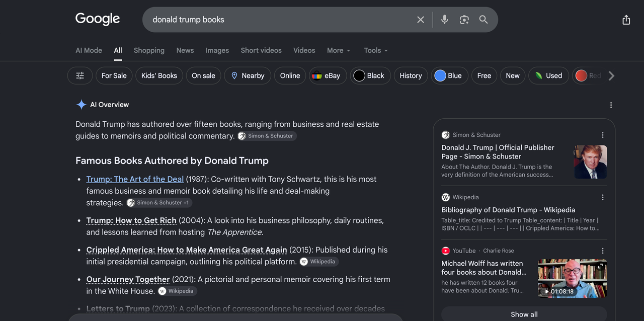Open the filter settings sliders icon
The image size is (644, 321).
pos(80,75)
